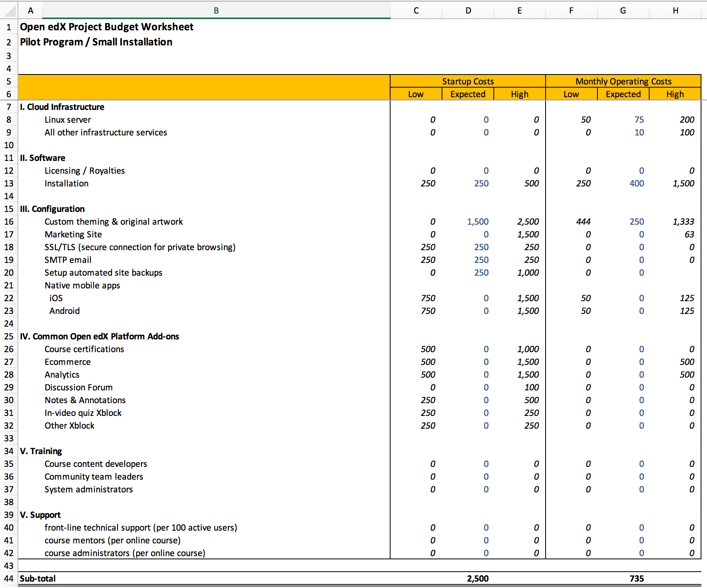Click 'All other infrastructure services' label
Viewport: 707px width, 588px height.
tap(106, 132)
